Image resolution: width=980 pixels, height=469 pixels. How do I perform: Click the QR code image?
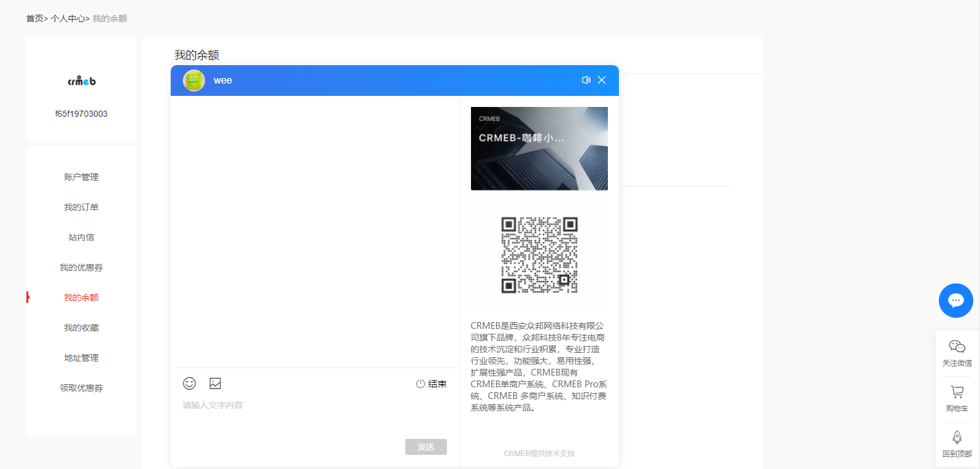tap(539, 255)
